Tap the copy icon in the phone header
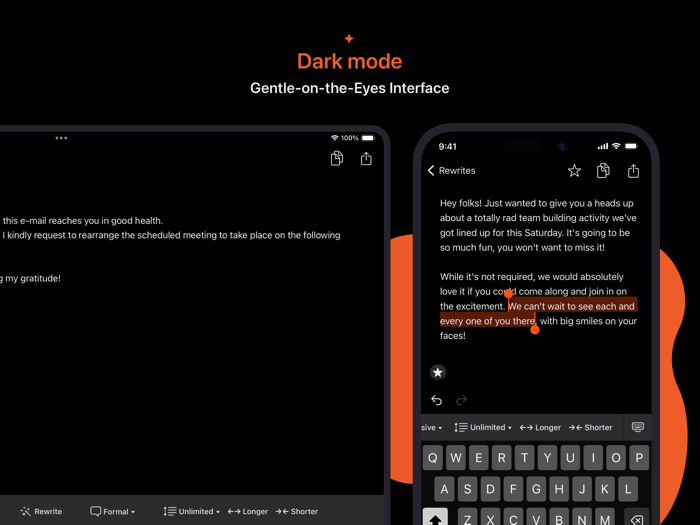The image size is (700, 525). click(x=603, y=171)
